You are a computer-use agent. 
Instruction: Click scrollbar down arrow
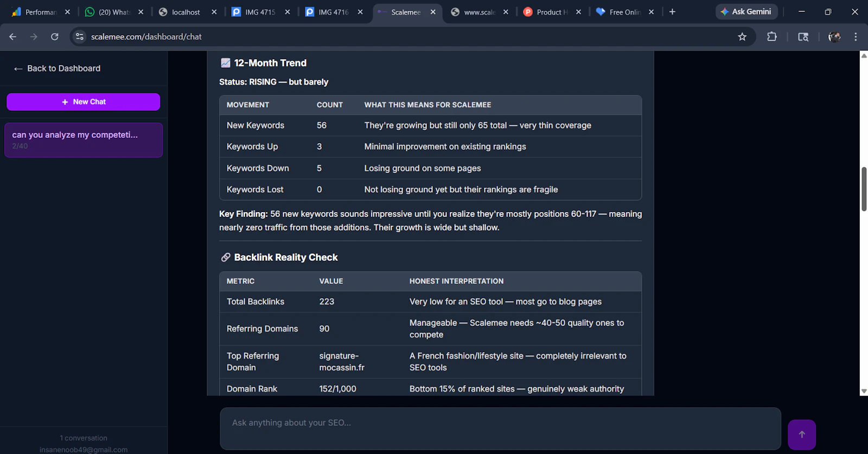click(x=864, y=391)
